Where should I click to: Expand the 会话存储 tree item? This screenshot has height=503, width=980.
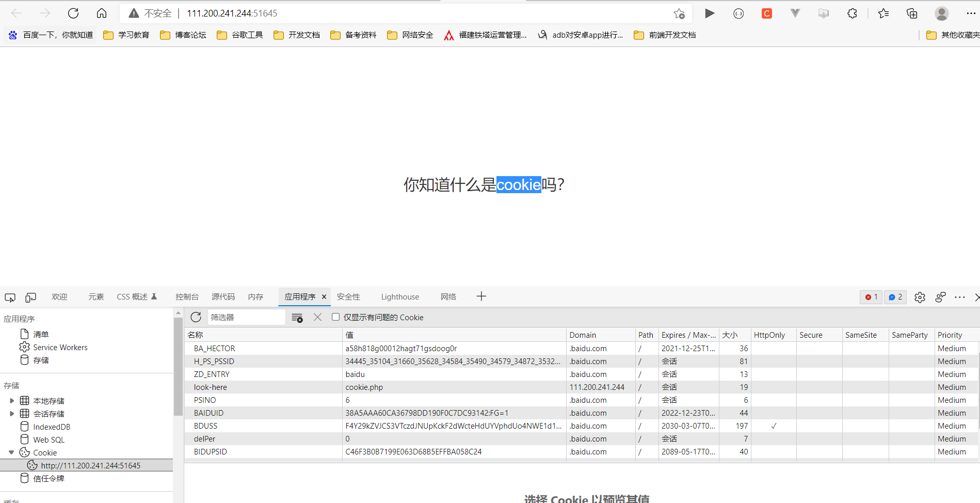coord(12,413)
